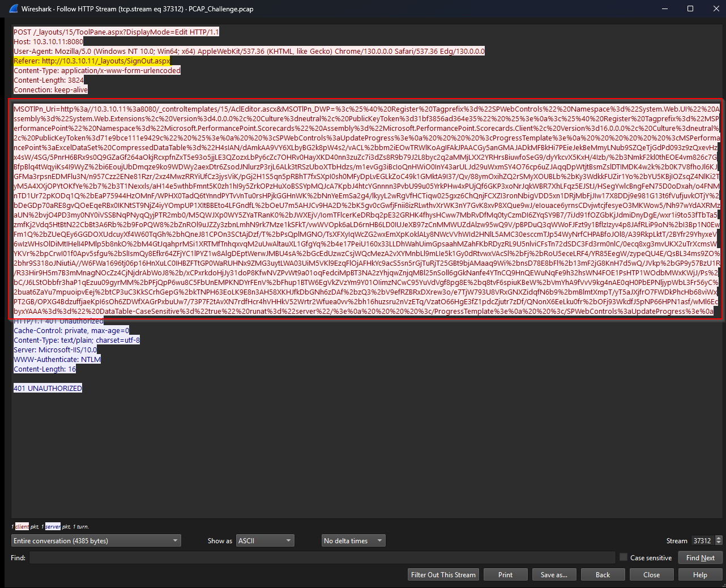The height and width of the screenshot is (588, 726).
Task: Expand the Show as ASCII dropdown
Action: click(264, 541)
